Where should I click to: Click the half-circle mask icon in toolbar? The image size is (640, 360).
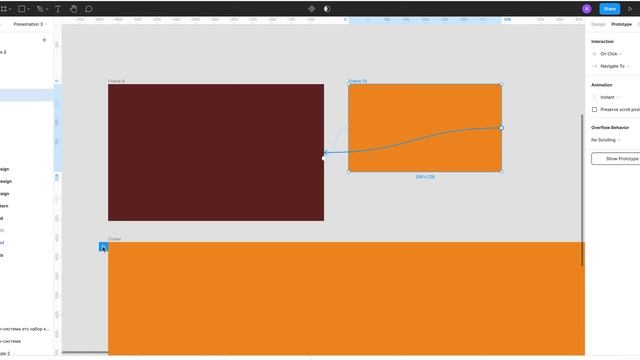327,9
